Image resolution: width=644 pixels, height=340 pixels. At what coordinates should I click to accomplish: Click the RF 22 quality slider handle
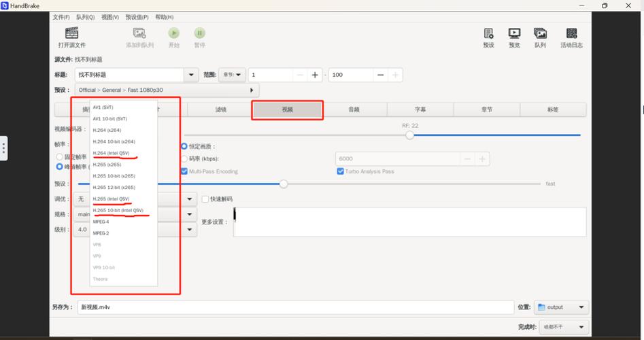tap(409, 135)
